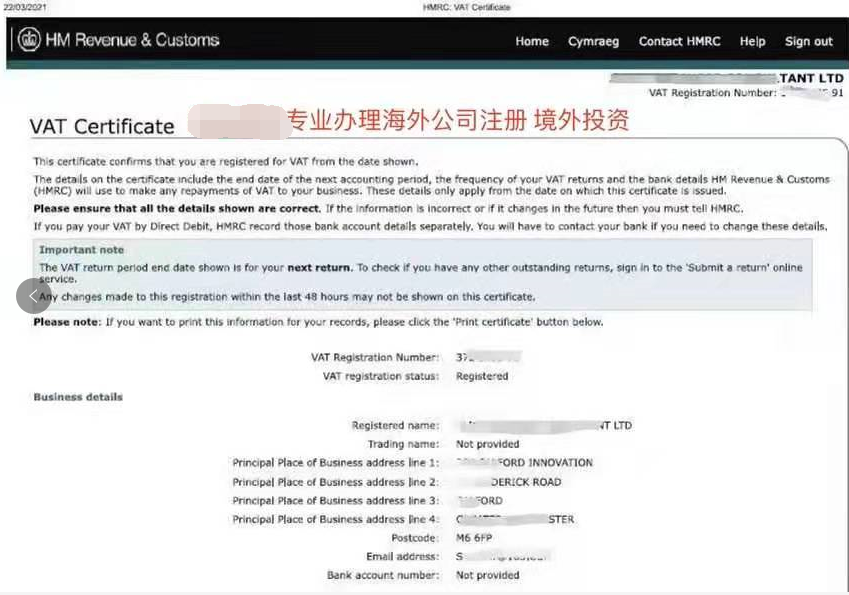The image size is (849, 595).
Task: Open the Home page in the header
Action: (x=532, y=42)
